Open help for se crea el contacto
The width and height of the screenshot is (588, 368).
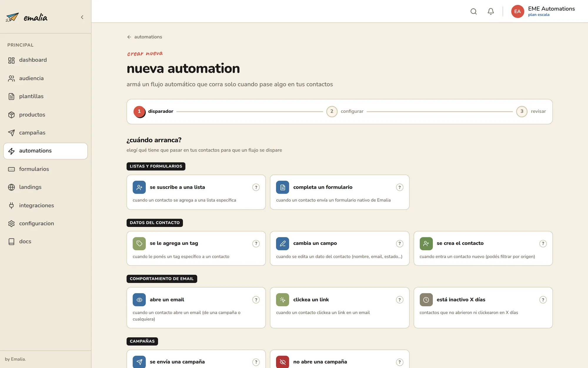coord(543,243)
